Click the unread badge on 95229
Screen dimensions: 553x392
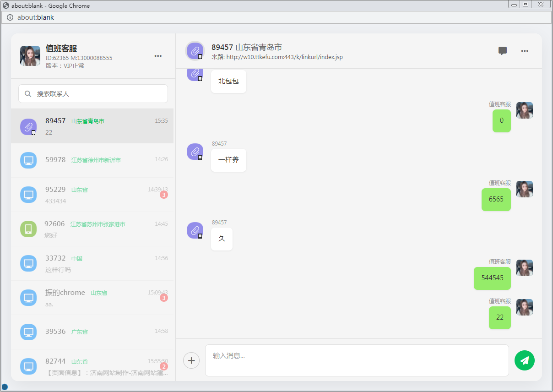pos(164,195)
